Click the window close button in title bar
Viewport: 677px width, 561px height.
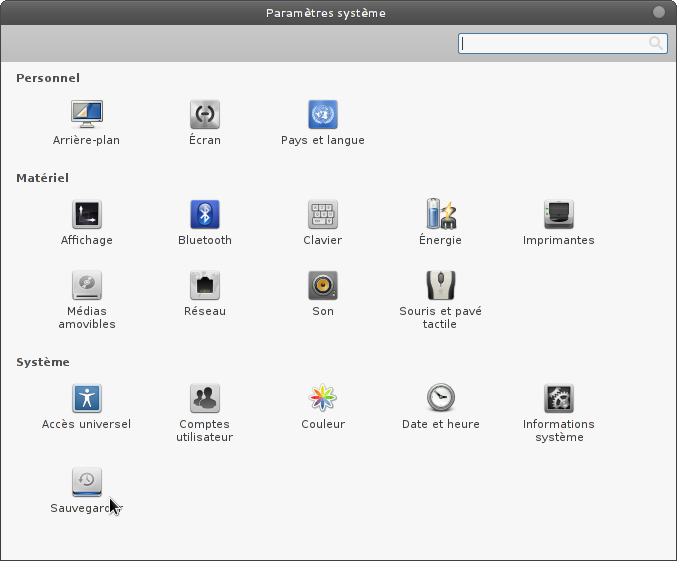pyautogui.click(x=659, y=12)
